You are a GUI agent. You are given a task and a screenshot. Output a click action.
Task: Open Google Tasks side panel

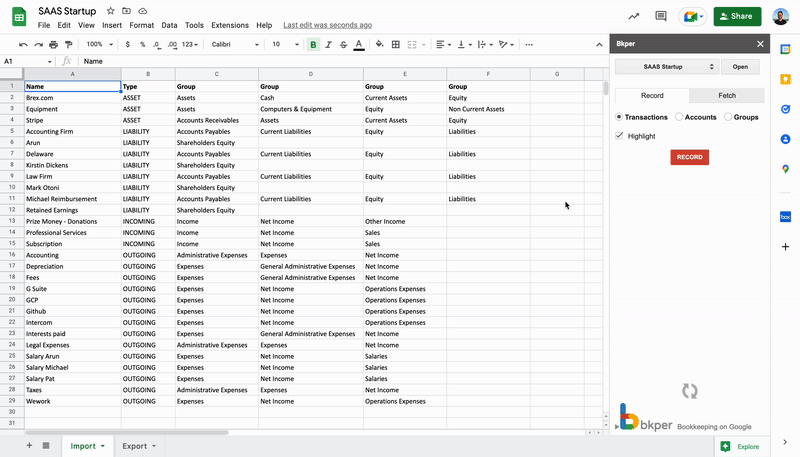(x=785, y=109)
